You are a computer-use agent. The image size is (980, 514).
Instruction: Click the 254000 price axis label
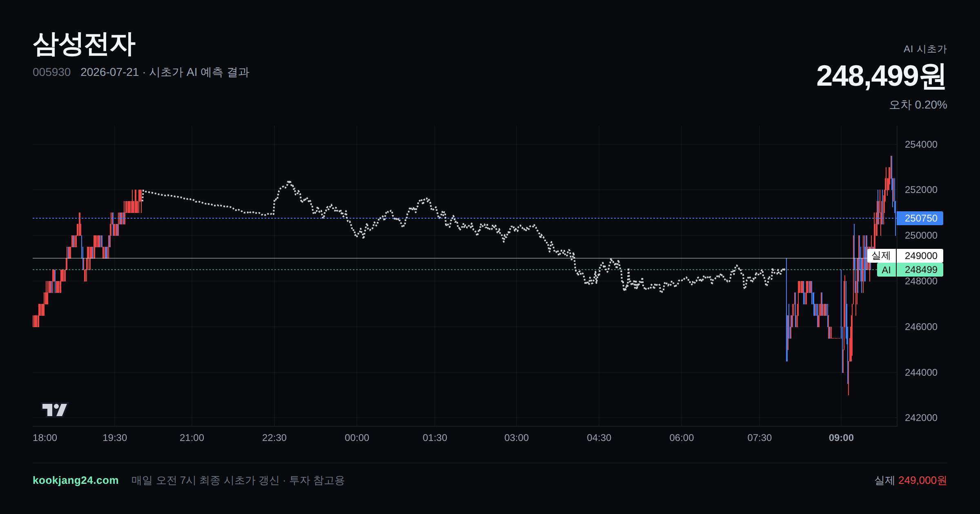tap(921, 144)
